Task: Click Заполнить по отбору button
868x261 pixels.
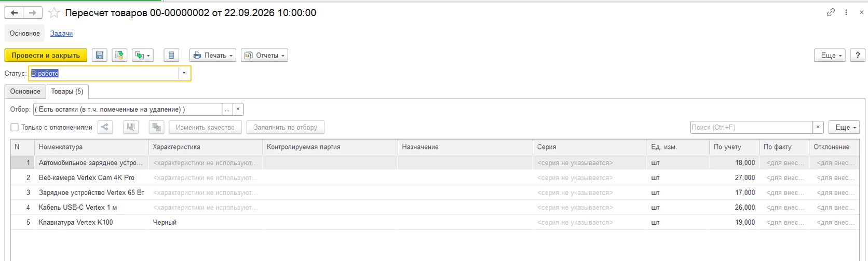Action: tap(286, 127)
